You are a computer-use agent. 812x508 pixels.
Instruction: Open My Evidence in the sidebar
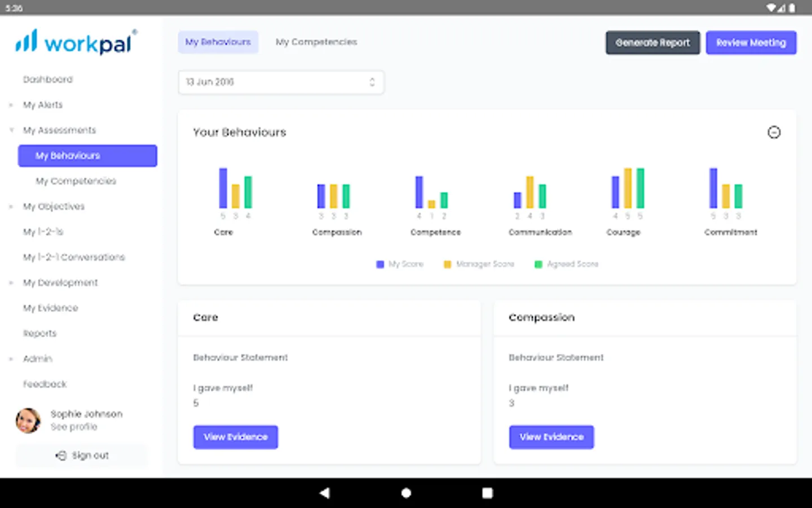[50, 308]
